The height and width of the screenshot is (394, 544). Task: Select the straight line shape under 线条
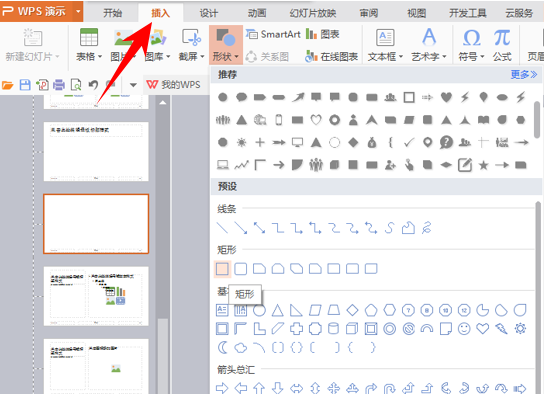[x=222, y=228]
